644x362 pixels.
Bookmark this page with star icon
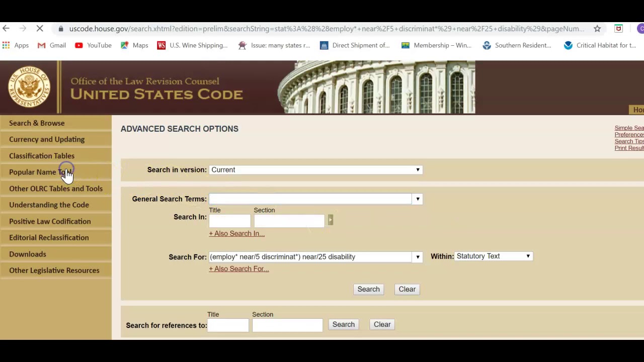597,29
